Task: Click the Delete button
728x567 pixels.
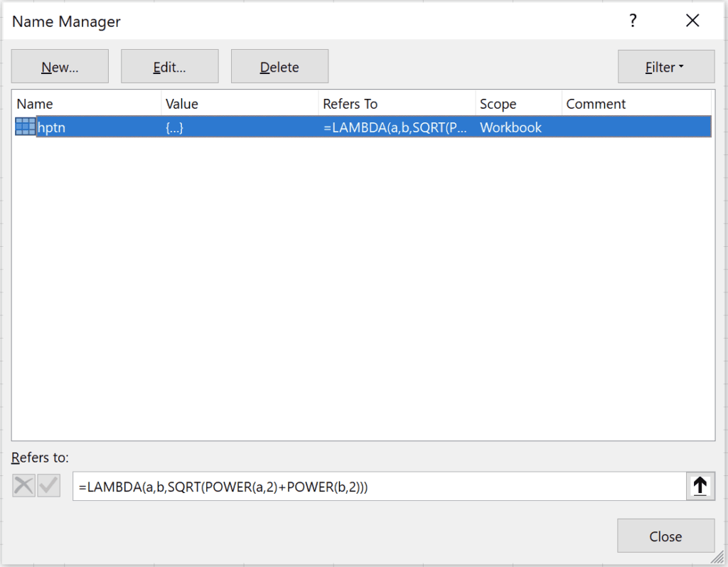Action: (x=279, y=67)
